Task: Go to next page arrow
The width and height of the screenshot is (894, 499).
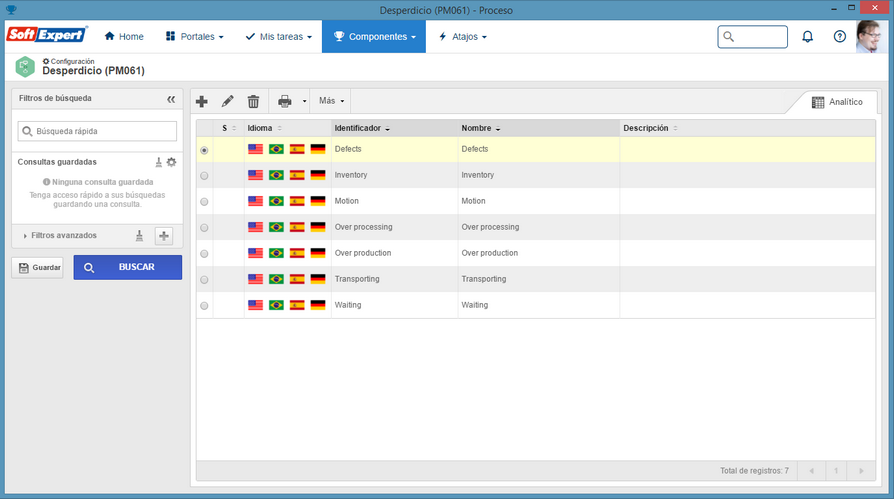Action: (x=862, y=471)
